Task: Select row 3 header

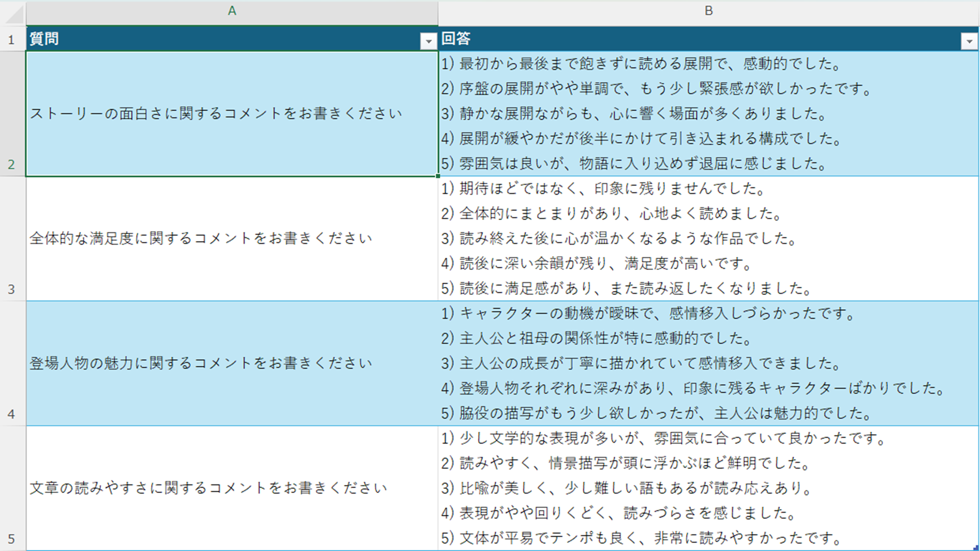Action: tap(12, 239)
